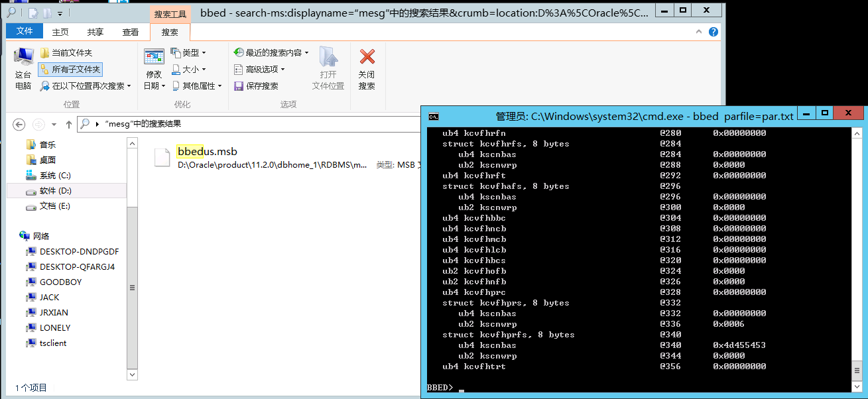Click the 保存搜索 save icon
The image size is (868, 399).
click(238, 86)
